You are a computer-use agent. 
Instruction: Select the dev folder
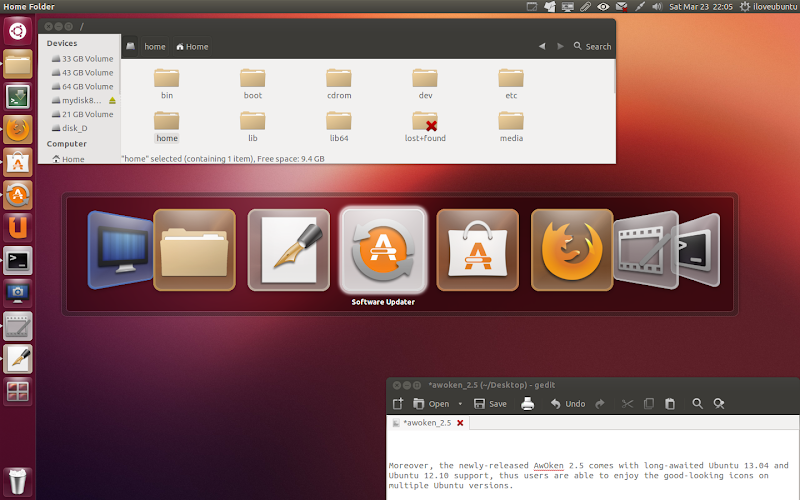tap(425, 84)
